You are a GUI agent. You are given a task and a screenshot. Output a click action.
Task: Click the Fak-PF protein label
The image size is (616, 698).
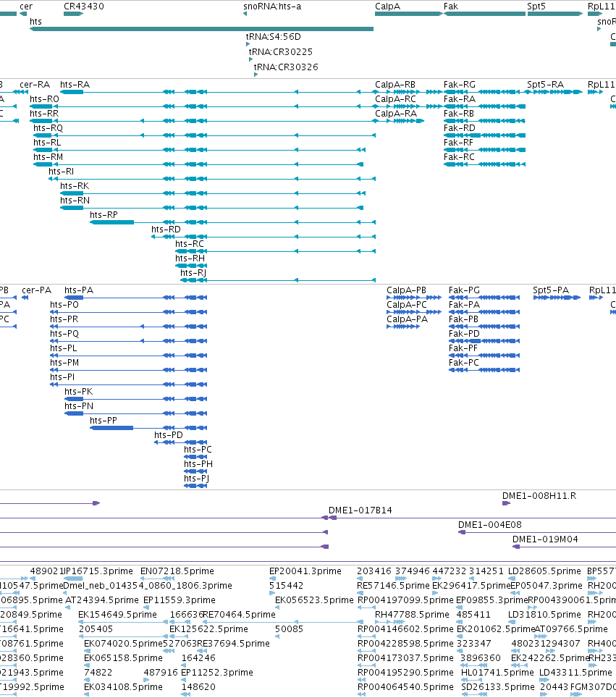[463, 348]
